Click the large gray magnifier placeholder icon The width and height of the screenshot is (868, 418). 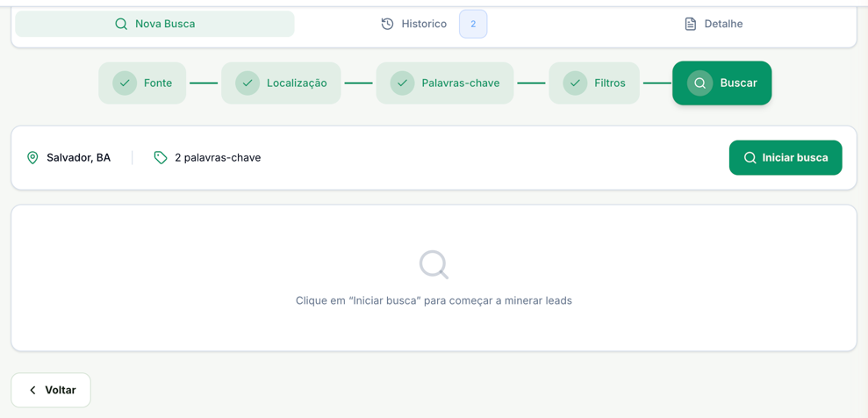(434, 264)
